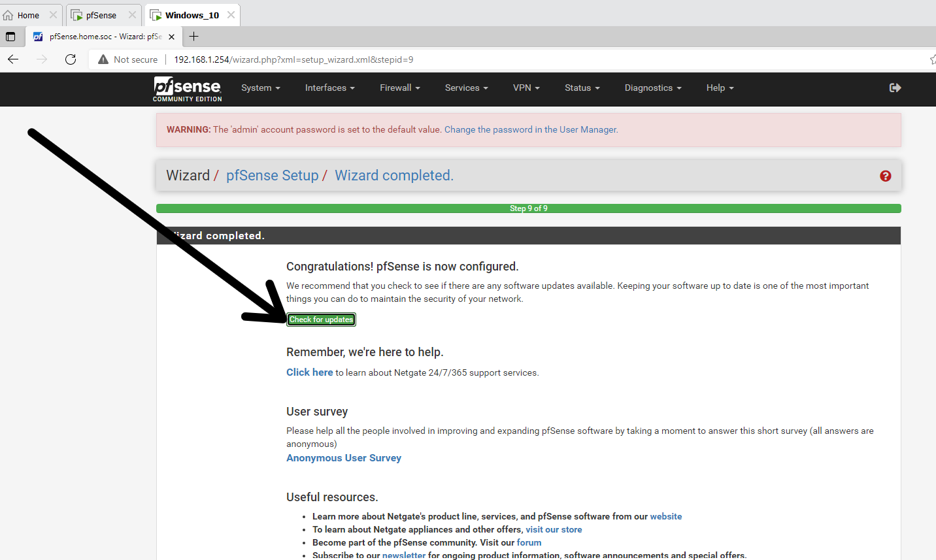Expand the System menu
This screenshot has width=936, height=560.
(x=261, y=88)
